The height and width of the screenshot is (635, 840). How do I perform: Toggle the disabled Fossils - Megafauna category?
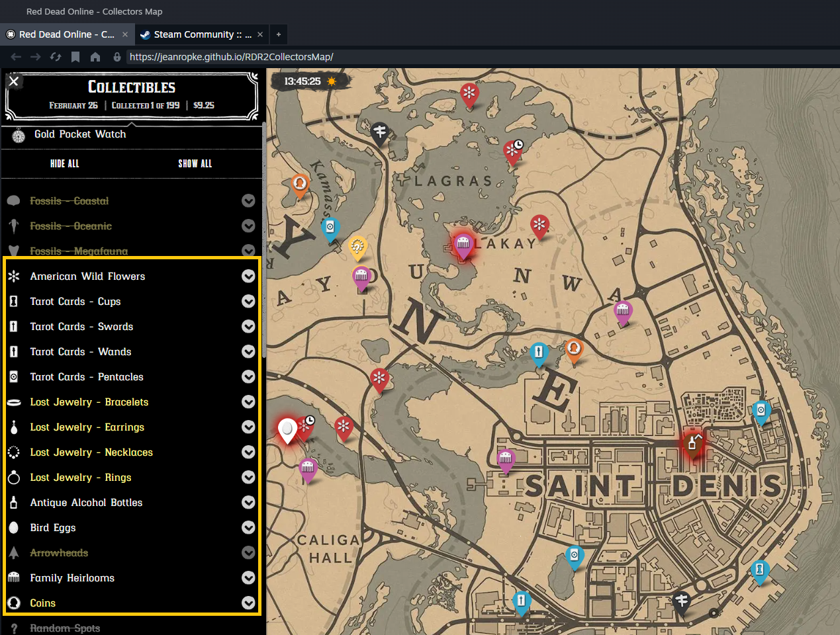79,251
